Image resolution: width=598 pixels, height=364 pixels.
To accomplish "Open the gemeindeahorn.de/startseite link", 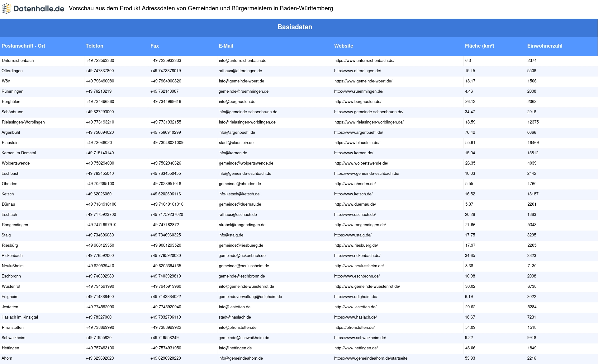I will tap(371, 358).
